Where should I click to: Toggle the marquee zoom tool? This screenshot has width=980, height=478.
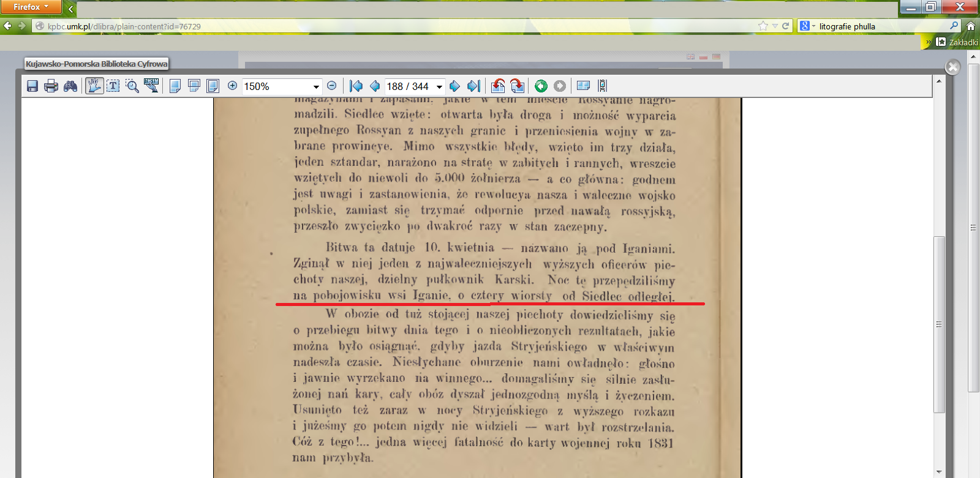(x=132, y=86)
